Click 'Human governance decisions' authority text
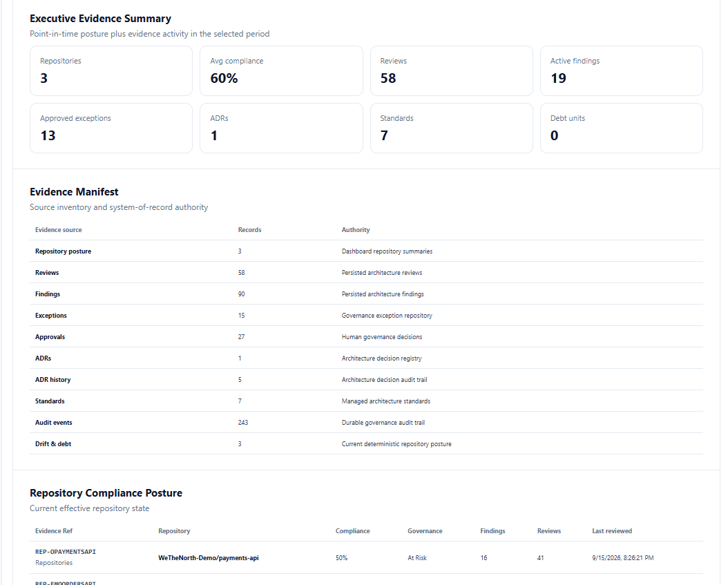Screen dimensions: 728x585 coord(382,336)
